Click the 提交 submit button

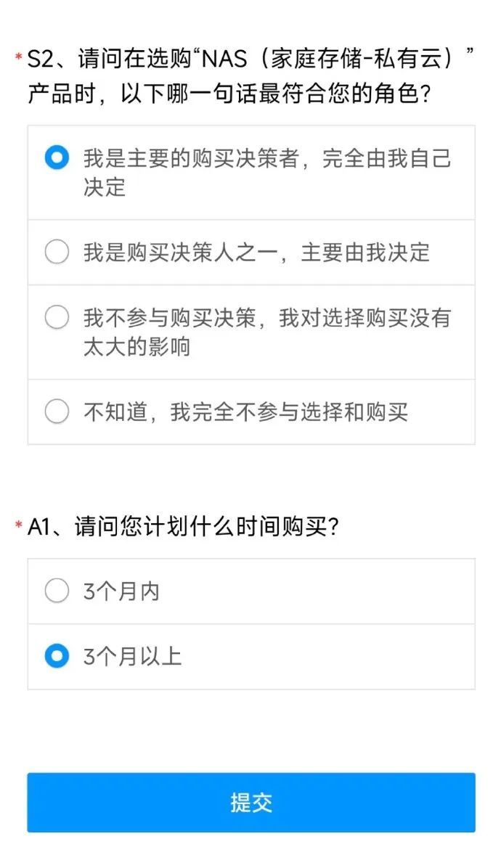click(x=251, y=802)
